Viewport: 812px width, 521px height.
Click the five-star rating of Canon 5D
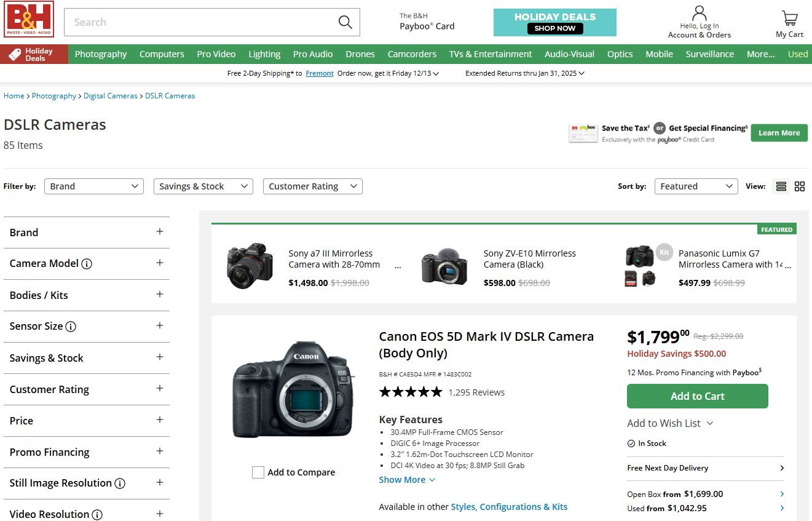pos(411,392)
